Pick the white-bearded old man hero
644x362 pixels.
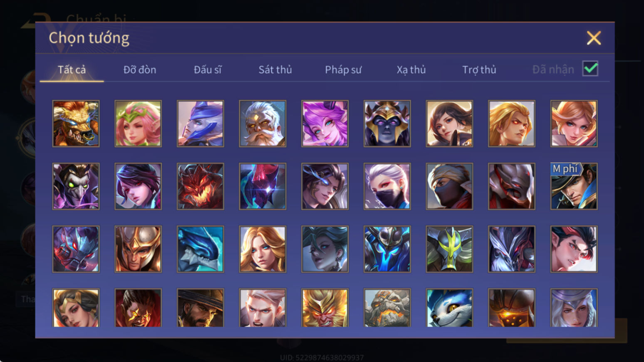pos(263,123)
